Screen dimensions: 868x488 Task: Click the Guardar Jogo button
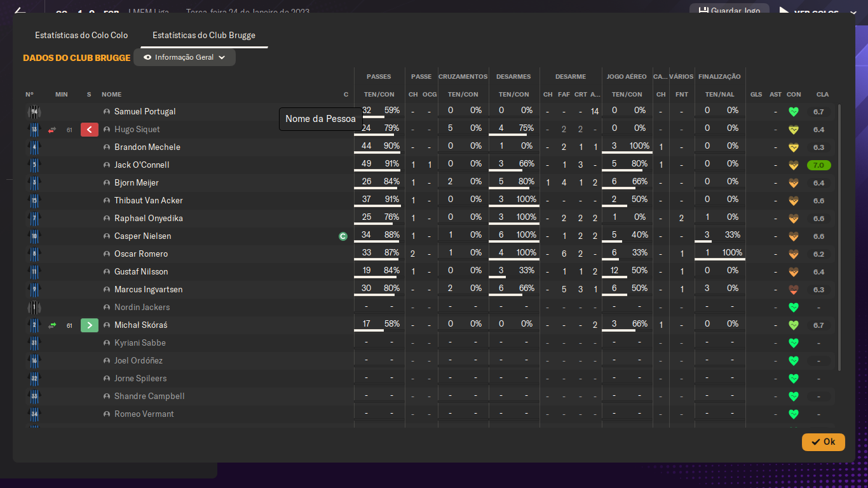coord(729,11)
